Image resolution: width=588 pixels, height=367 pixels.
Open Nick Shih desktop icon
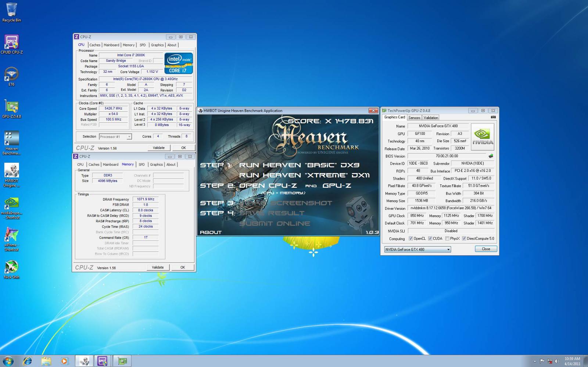11,269
